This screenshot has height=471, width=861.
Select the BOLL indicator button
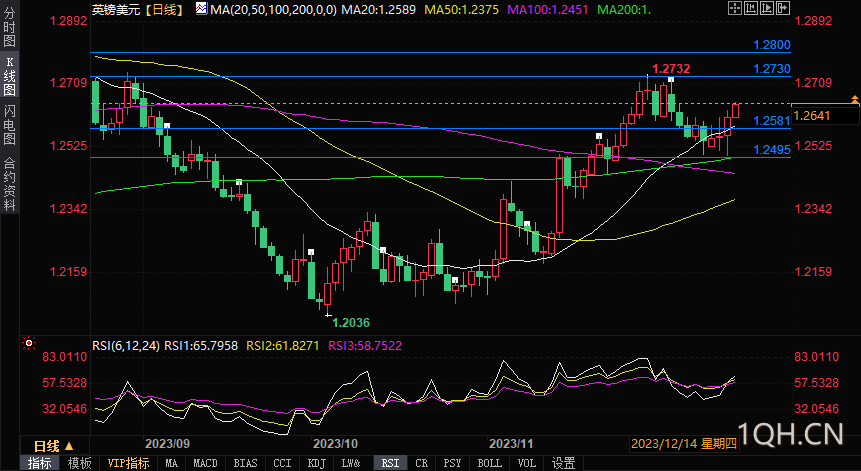point(489,463)
